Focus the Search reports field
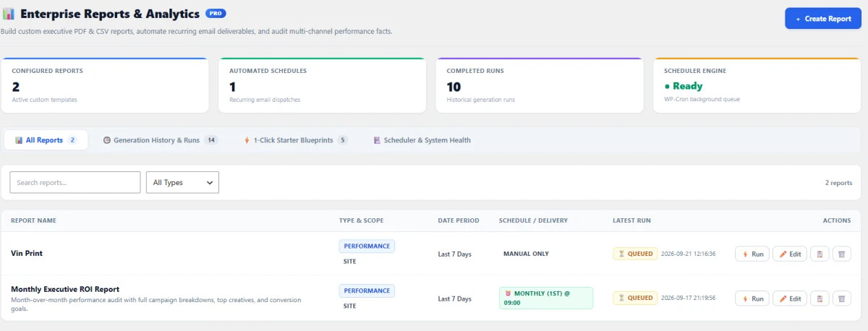 click(x=75, y=182)
